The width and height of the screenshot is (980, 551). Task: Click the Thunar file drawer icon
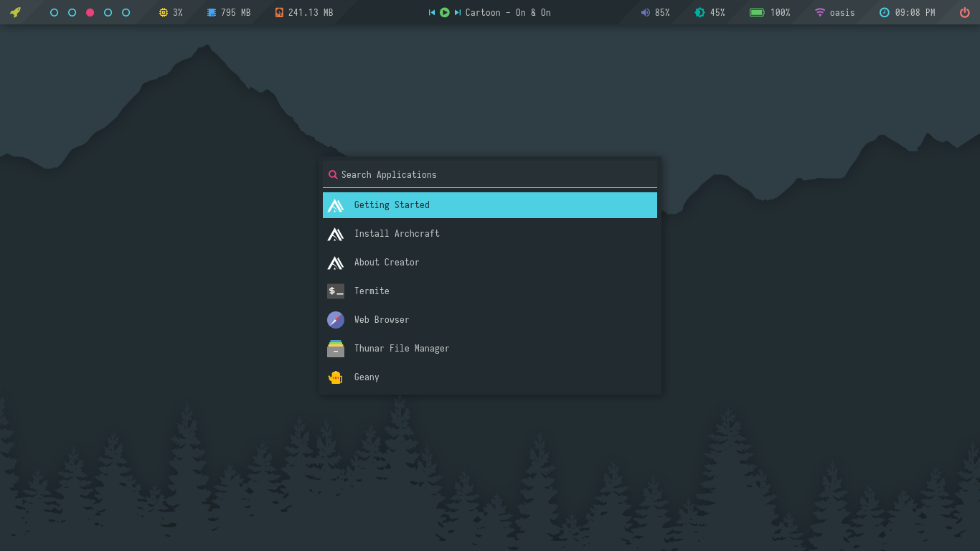click(x=336, y=349)
